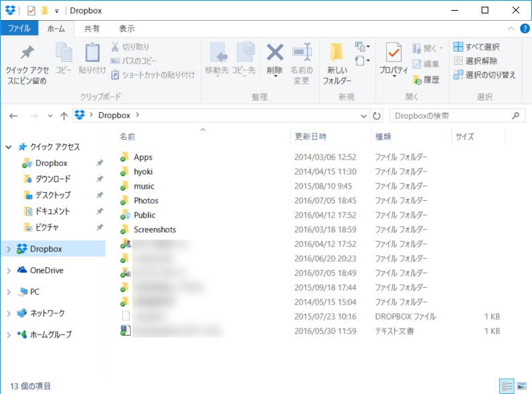Expand Network (ネットワーク) tree node
Screen dimensions: 532x394
9,313
